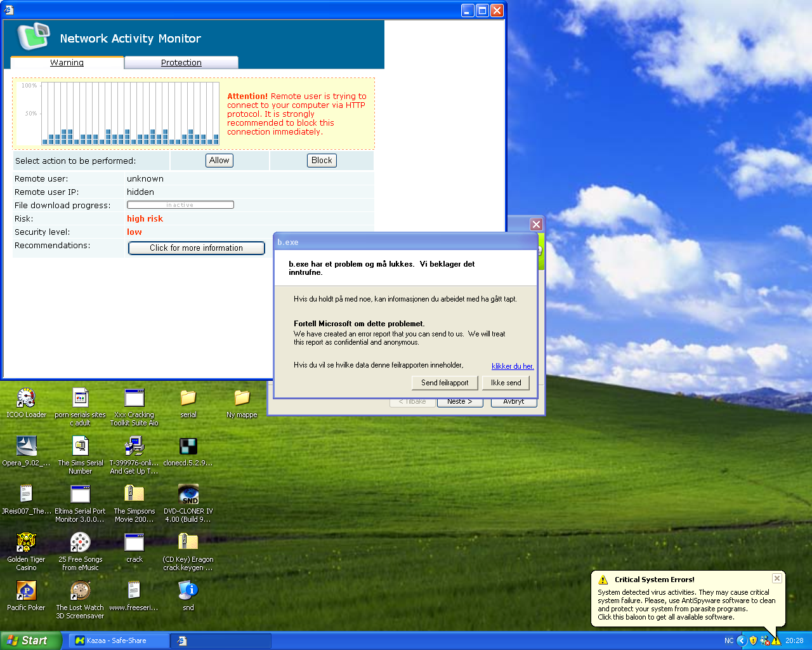
Task: Select the serial folder on desktop
Action: click(x=188, y=403)
